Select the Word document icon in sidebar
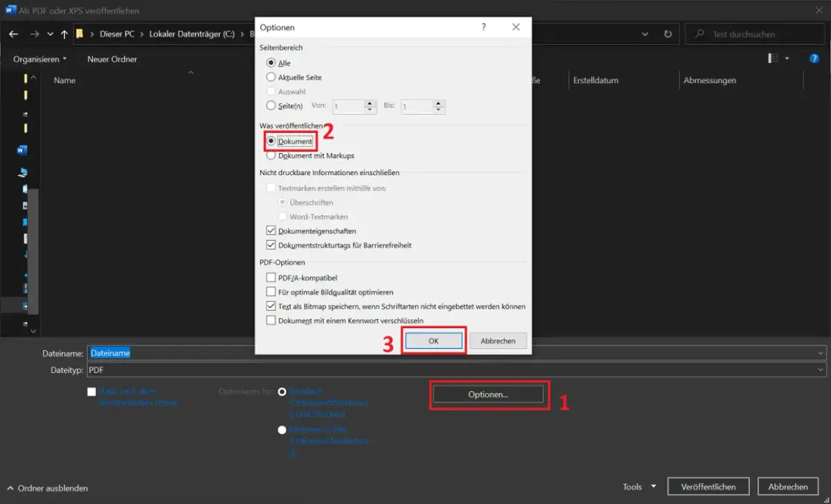This screenshot has width=831, height=504. (21, 150)
